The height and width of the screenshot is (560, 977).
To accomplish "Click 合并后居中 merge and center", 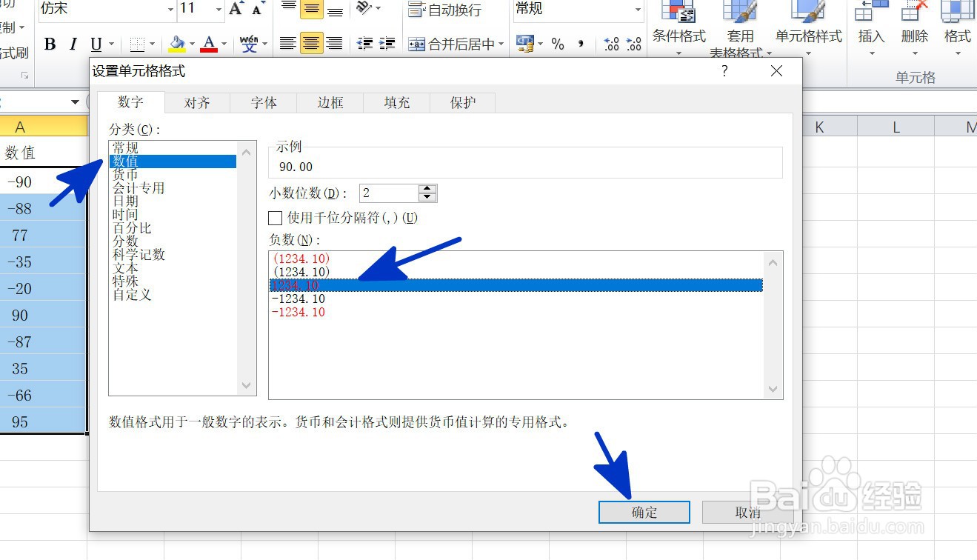I will click(x=451, y=44).
